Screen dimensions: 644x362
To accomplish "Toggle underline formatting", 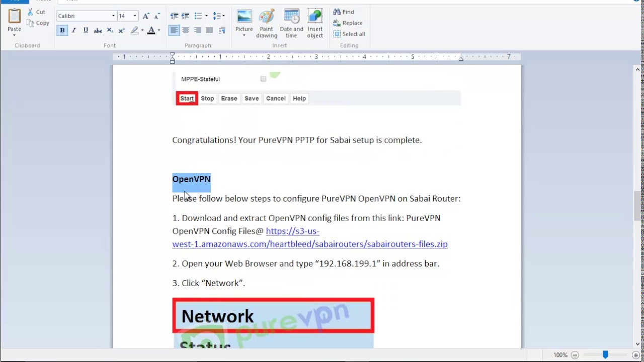I will click(x=86, y=31).
